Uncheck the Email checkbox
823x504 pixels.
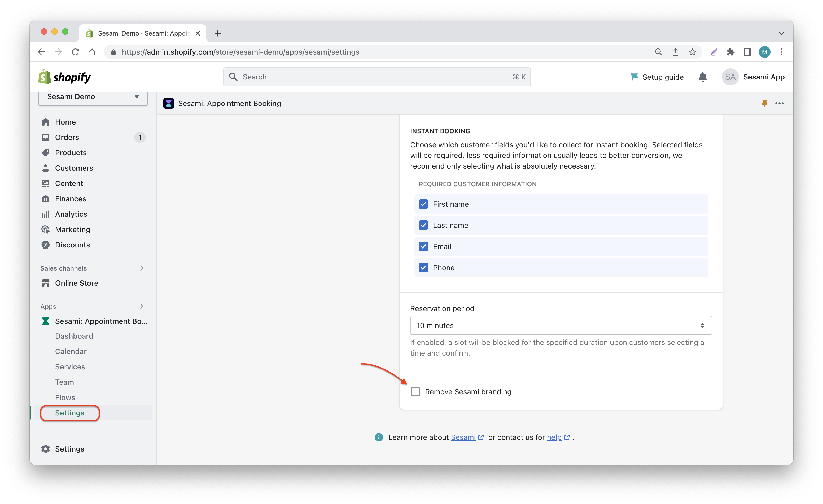pyautogui.click(x=423, y=246)
